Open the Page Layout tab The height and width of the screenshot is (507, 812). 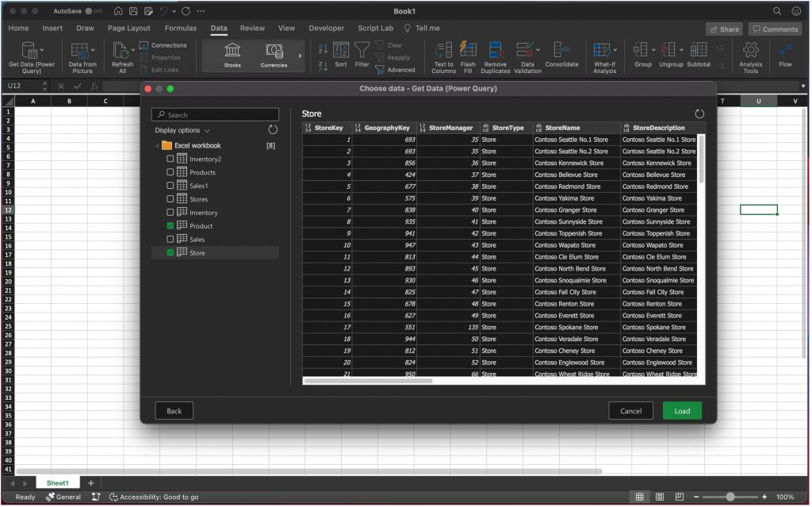(x=129, y=29)
